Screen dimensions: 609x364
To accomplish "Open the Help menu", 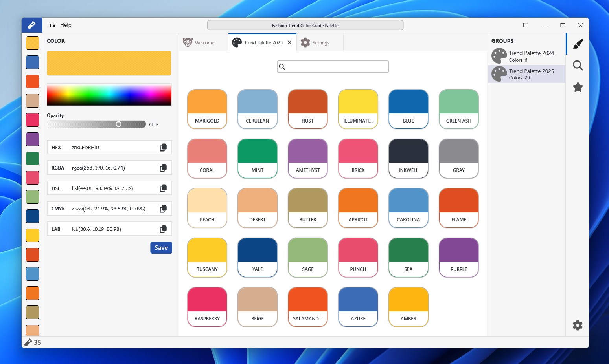I will pyautogui.click(x=66, y=25).
